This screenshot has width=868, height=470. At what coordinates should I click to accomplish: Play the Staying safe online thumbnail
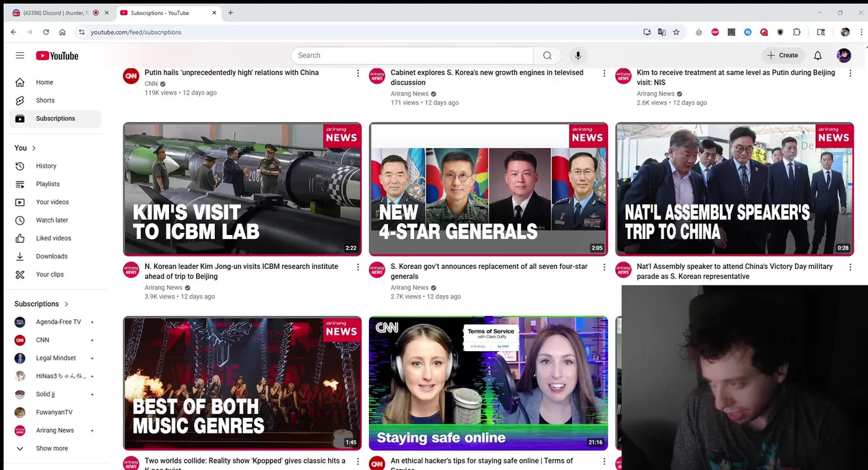(x=489, y=383)
